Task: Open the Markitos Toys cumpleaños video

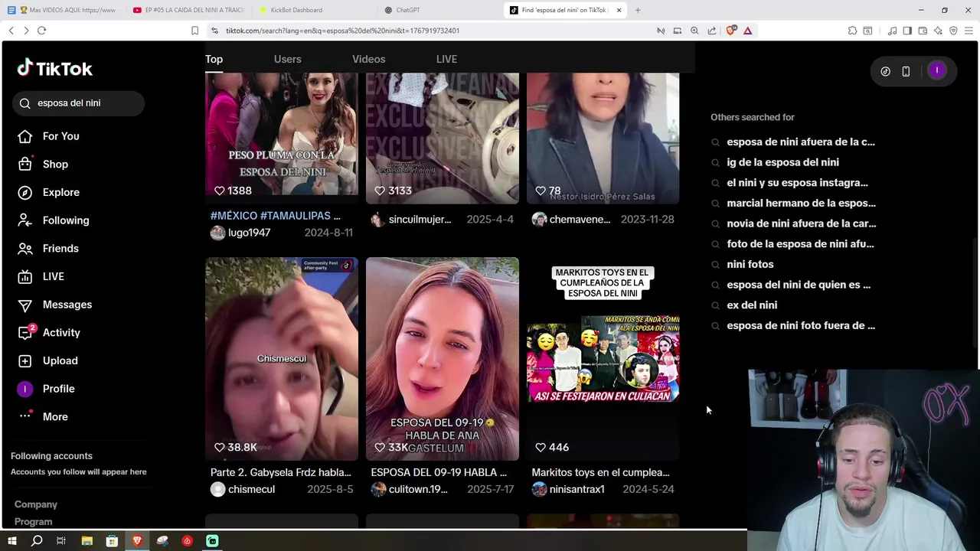Action: coord(603,359)
